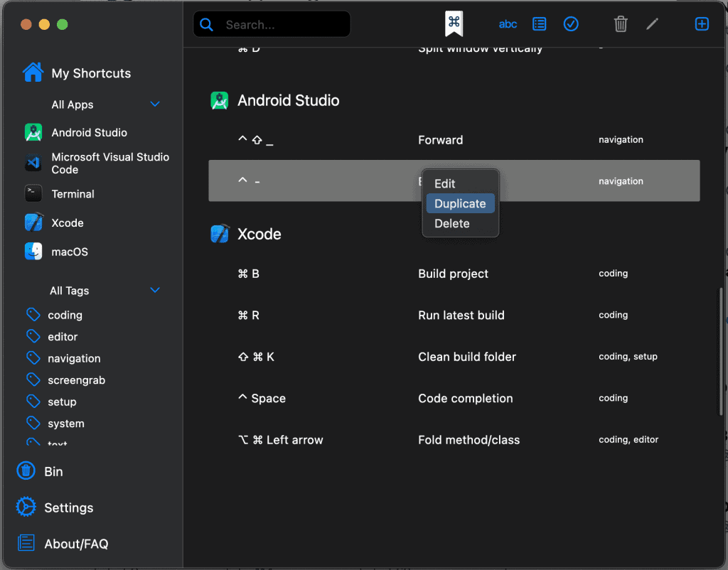728x570 pixels.
Task: Click the pencil edit toolbar icon
Action: (653, 24)
